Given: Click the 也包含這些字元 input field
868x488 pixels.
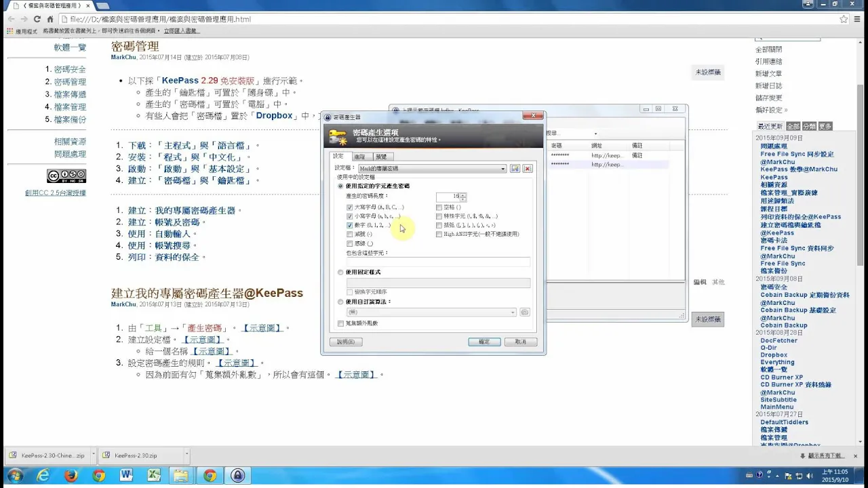Looking at the screenshot, I should click(438, 262).
